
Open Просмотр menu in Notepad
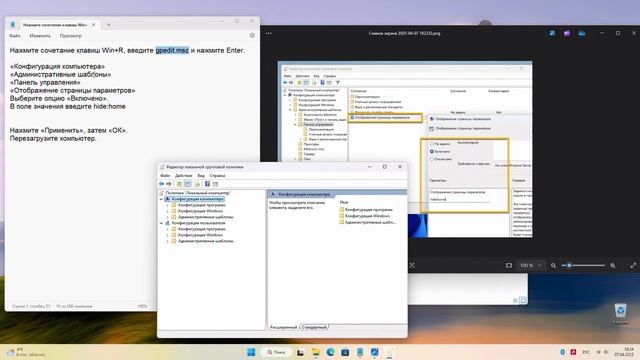(71, 36)
